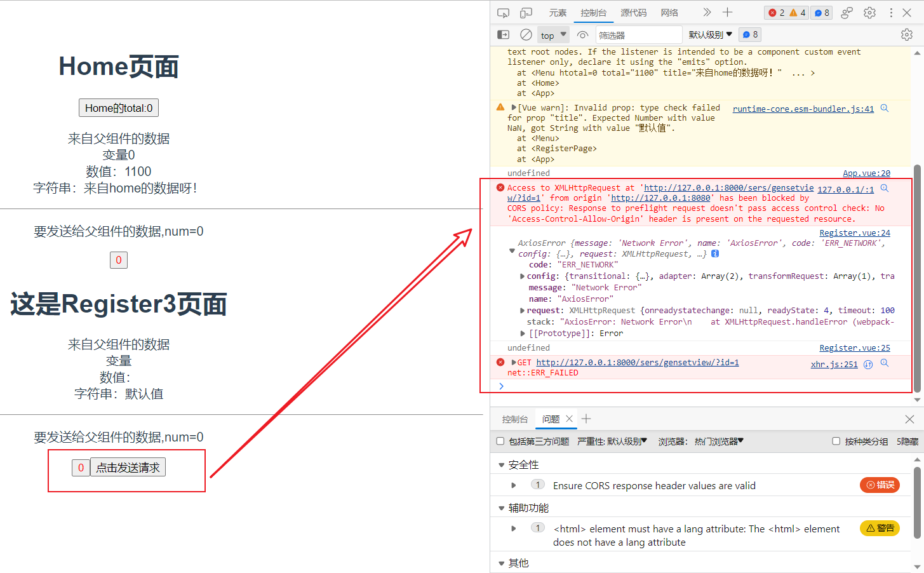Screen dimensions: 924x573
Task: Open console settings gear below toolbar
Action: (907, 35)
